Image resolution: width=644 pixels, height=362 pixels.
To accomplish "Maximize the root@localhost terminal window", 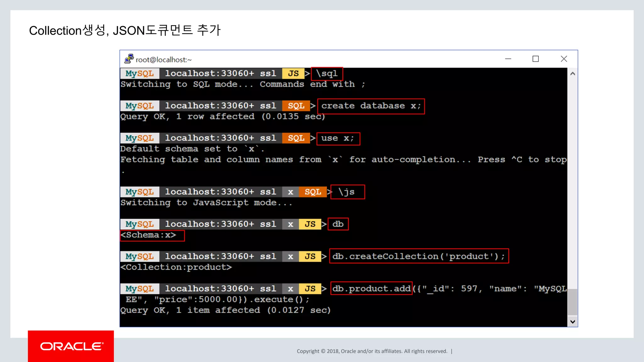I will (x=536, y=59).
